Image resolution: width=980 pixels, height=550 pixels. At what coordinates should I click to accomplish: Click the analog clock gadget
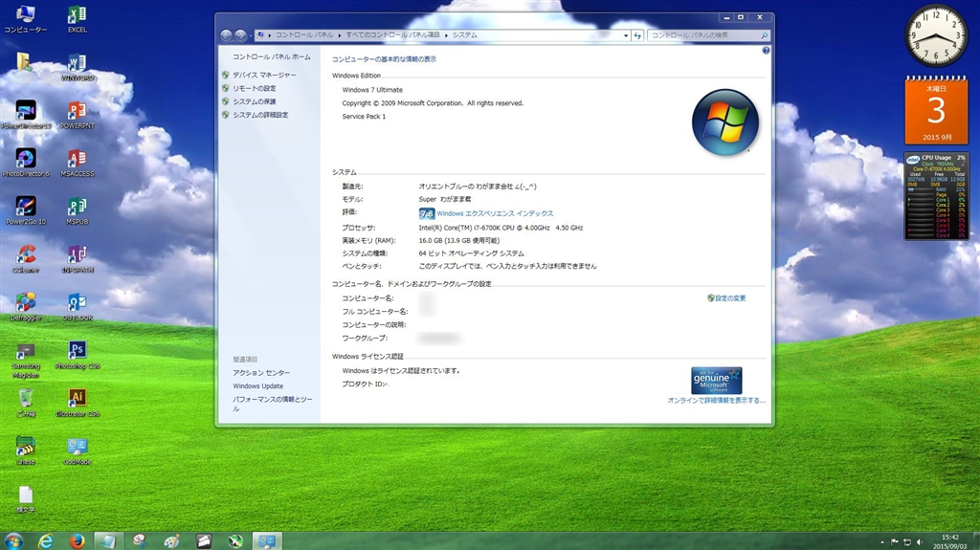(x=936, y=35)
